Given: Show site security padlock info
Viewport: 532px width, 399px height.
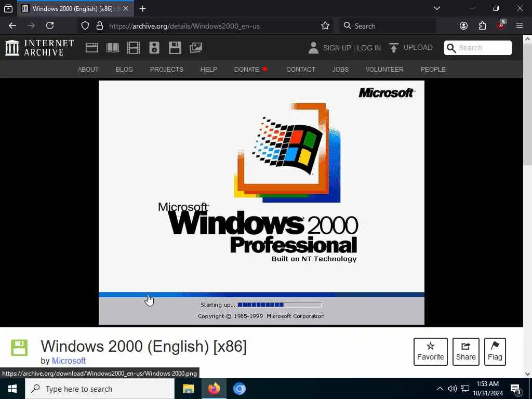Looking at the screenshot, I should pyautogui.click(x=99, y=26).
